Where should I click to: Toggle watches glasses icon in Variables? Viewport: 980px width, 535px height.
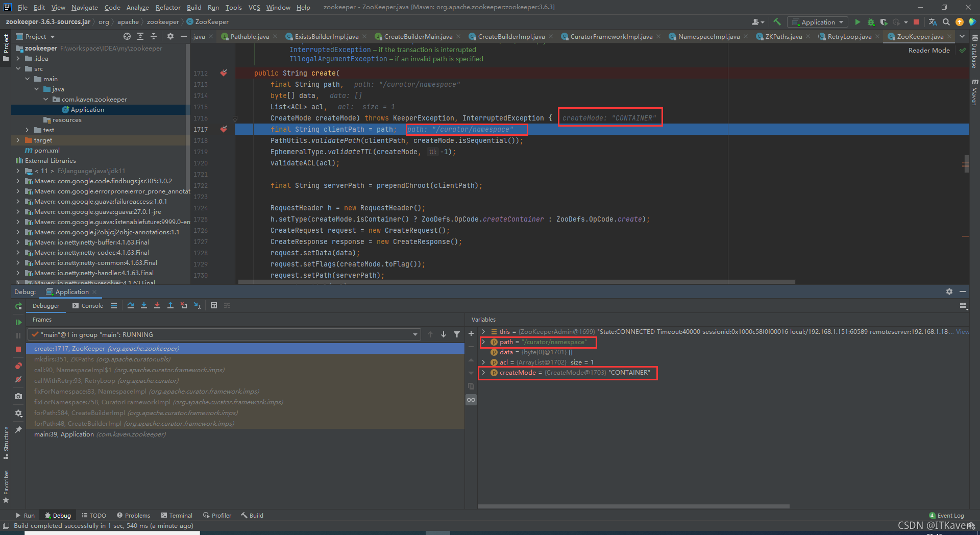(x=471, y=400)
